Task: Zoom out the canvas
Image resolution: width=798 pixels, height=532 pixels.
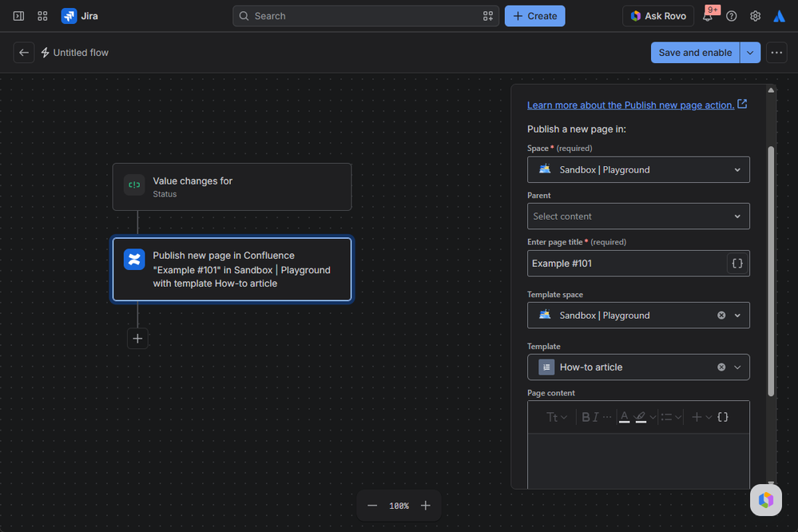Action: click(x=372, y=506)
